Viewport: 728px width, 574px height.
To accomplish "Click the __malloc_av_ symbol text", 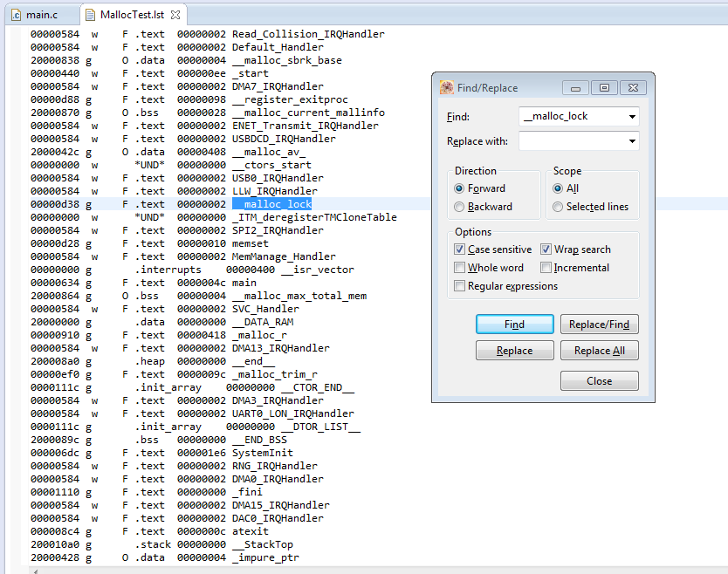I will click(x=269, y=152).
